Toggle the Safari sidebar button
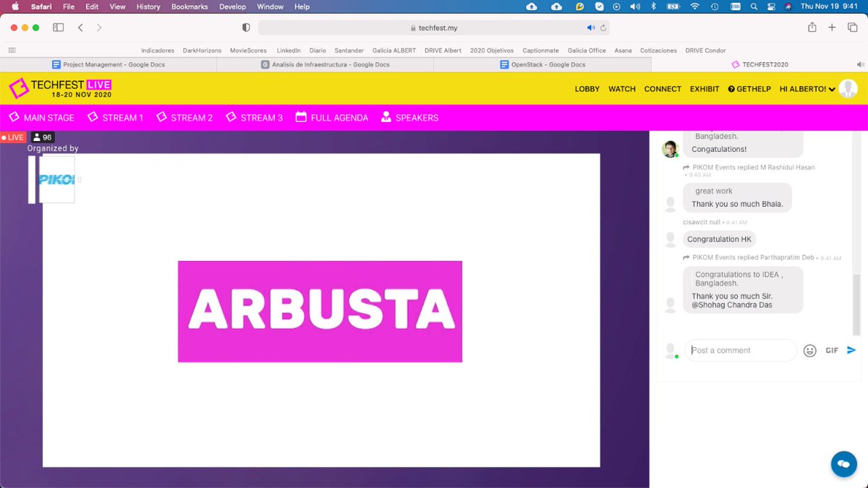This screenshot has height=488, width=868. [x=58, y=27]
